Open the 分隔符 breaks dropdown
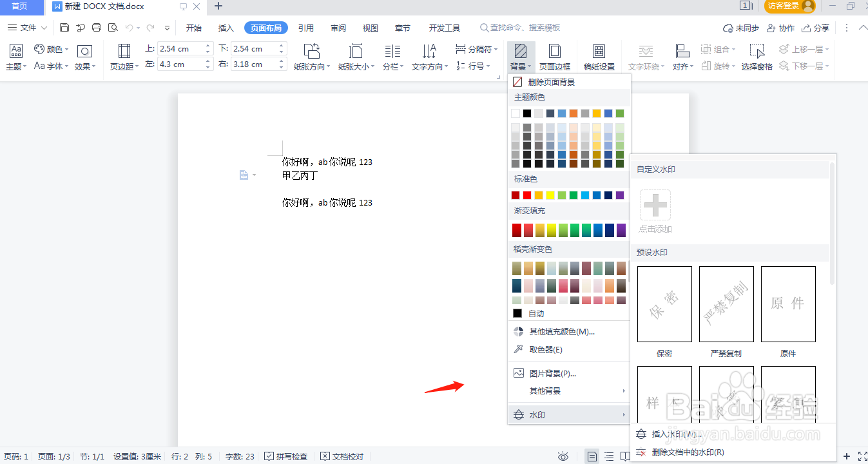Image resolution: width=868 pixels, height=464 pixels. [477, 49]
